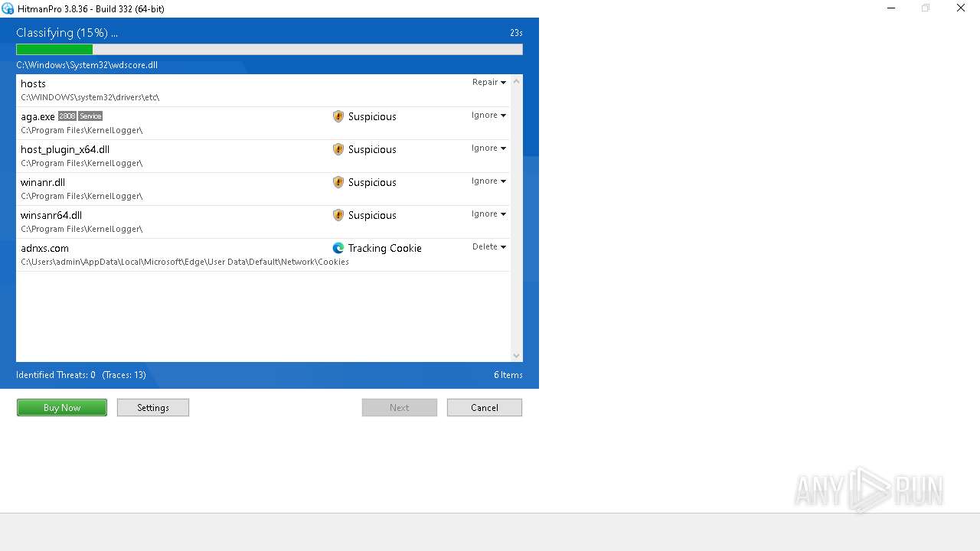Click the Service badge next to aga.exe

90,116
